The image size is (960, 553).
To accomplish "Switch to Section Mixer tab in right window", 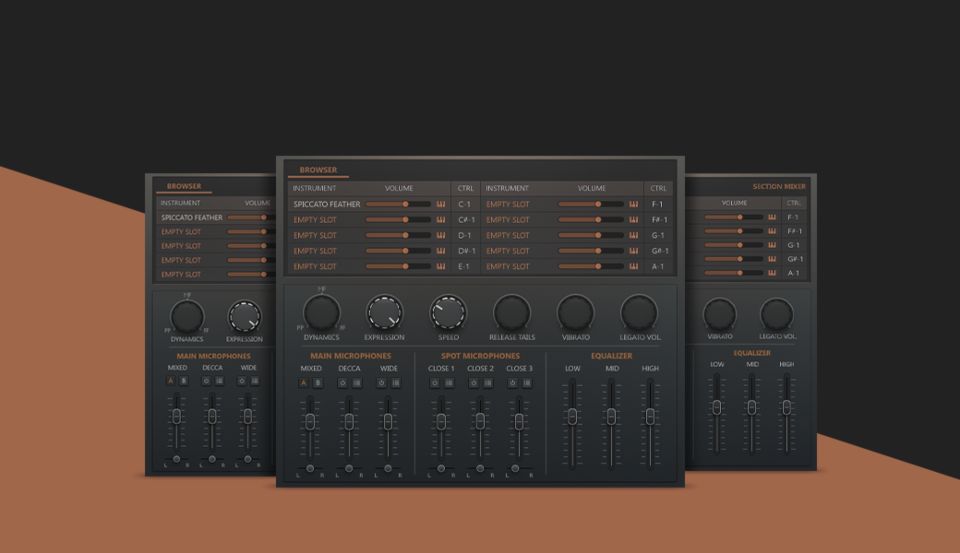I will tap(779, 186).
